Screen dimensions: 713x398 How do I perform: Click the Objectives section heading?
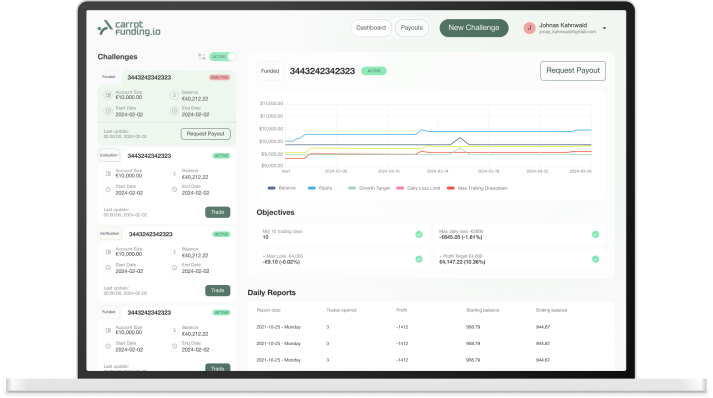(x=275, y=212)
